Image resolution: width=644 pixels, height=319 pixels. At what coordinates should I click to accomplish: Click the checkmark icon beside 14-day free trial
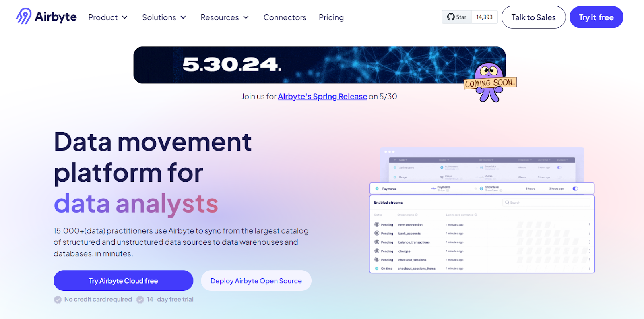140,300
